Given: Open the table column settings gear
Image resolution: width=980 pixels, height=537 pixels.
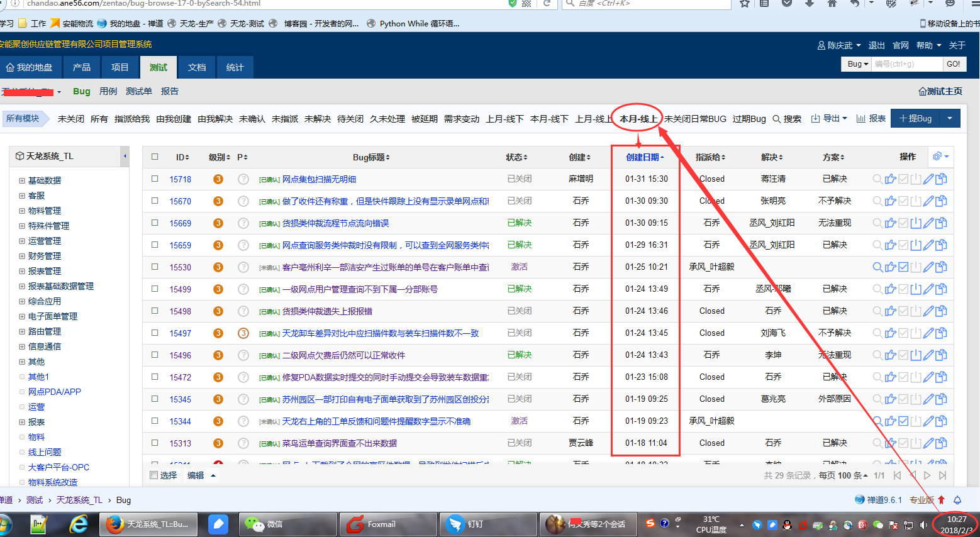Looking at the screenshot, I should (x=937, y=157).
